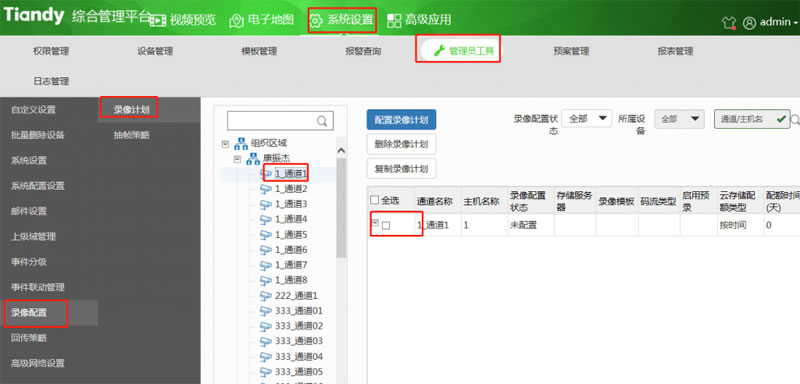Click the 删除录像计划 button
The height and width of the screenshot is (384, 800).
point(401,144)
